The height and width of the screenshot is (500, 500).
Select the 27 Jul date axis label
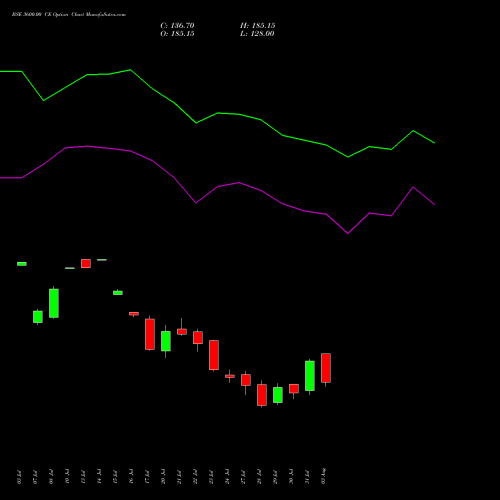tap(243, 477)
